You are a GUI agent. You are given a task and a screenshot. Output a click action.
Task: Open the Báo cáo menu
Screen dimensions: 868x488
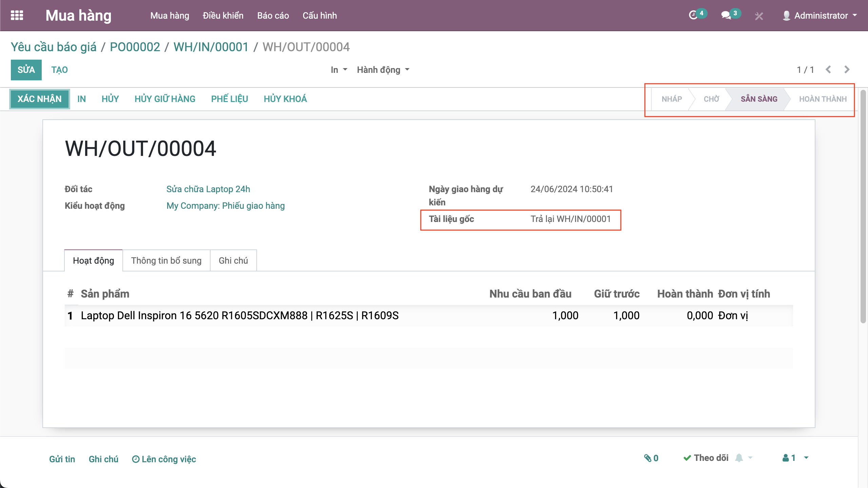273,16
